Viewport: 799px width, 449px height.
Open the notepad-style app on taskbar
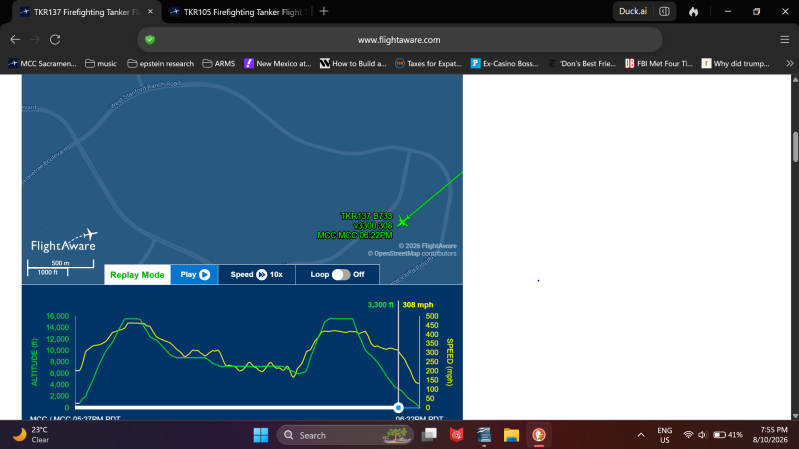pos(484,435)
